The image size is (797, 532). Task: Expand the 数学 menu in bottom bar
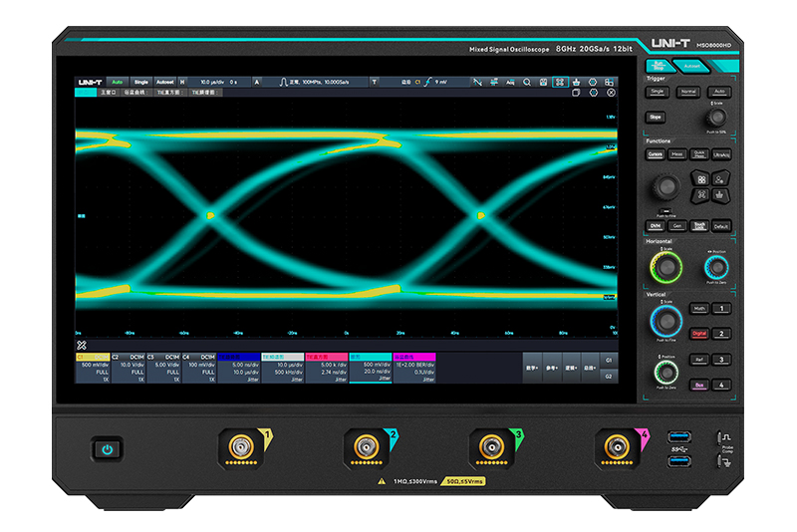[533, 367]
